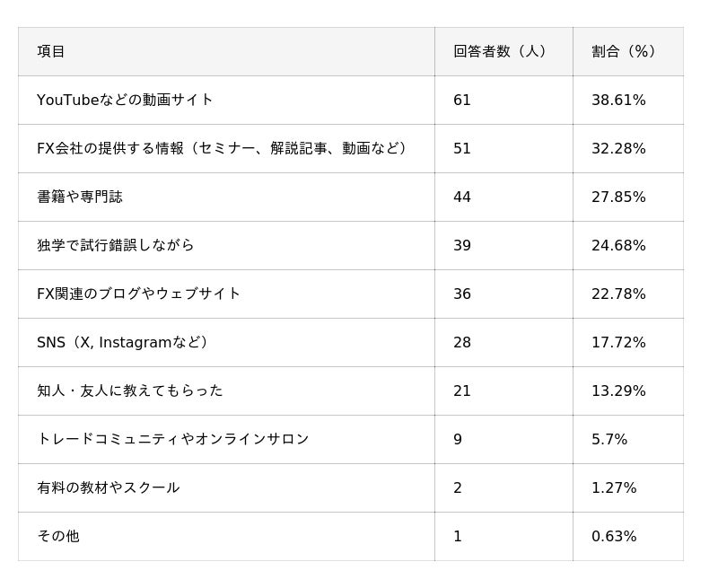Select the その他 row label
This screenshot has width=718, height=588.
tap(58, 536)
